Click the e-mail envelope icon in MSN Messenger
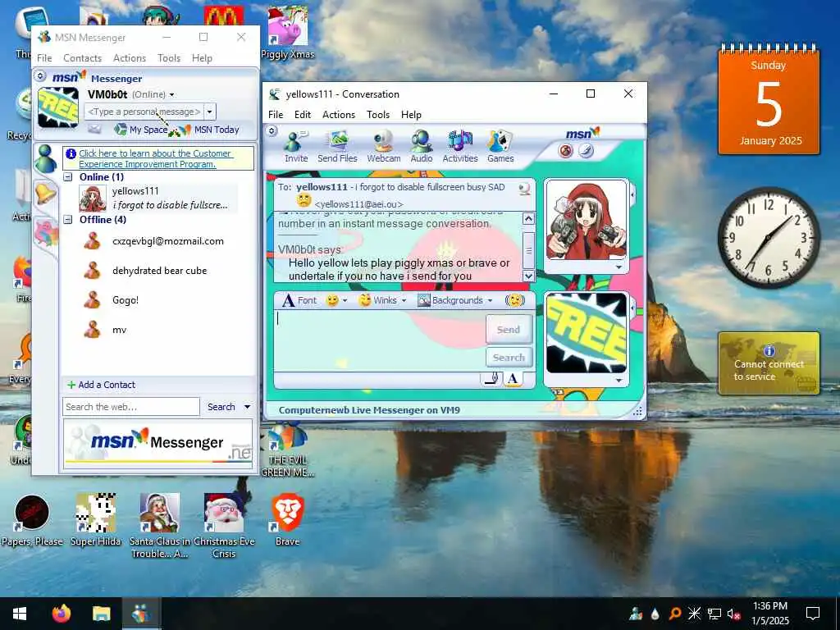This screenshot has width=840, height=630. (x=94, y=129)
